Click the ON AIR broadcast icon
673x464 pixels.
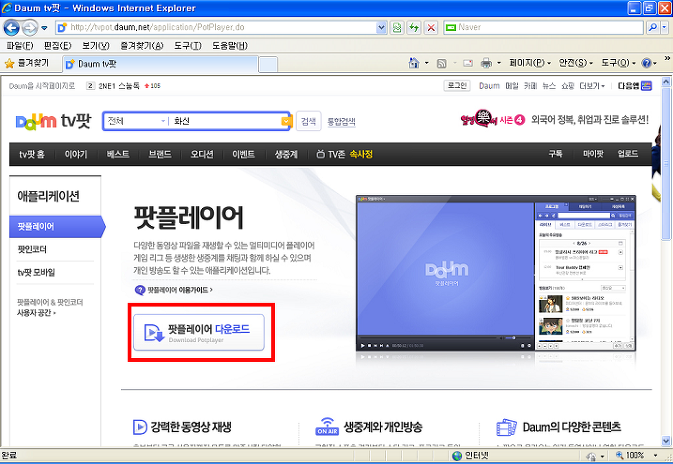click(x=327, y=426)
